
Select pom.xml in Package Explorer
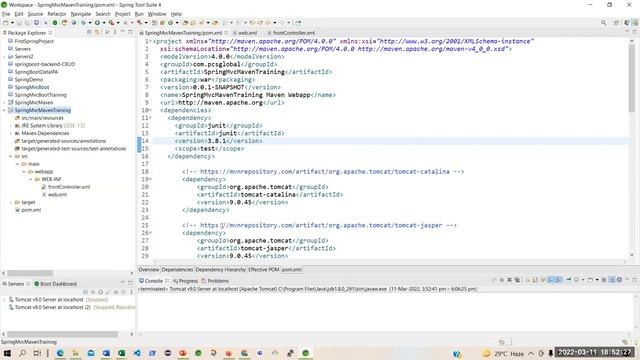31,210
